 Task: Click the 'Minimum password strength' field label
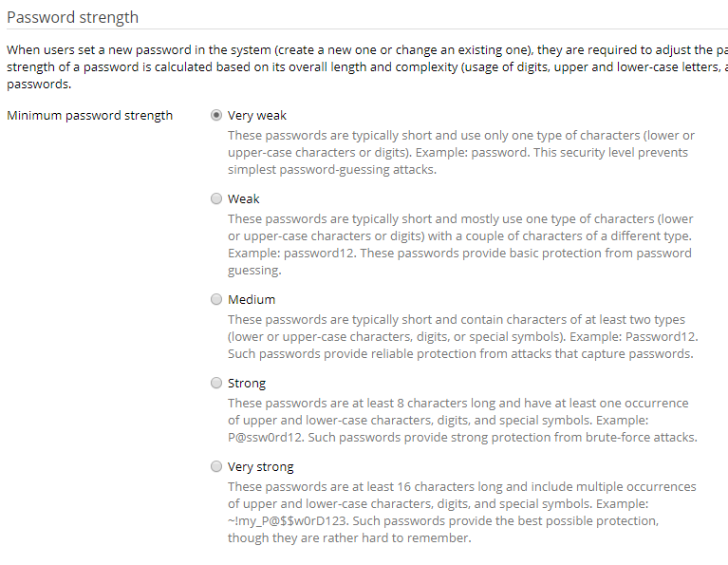90,116
